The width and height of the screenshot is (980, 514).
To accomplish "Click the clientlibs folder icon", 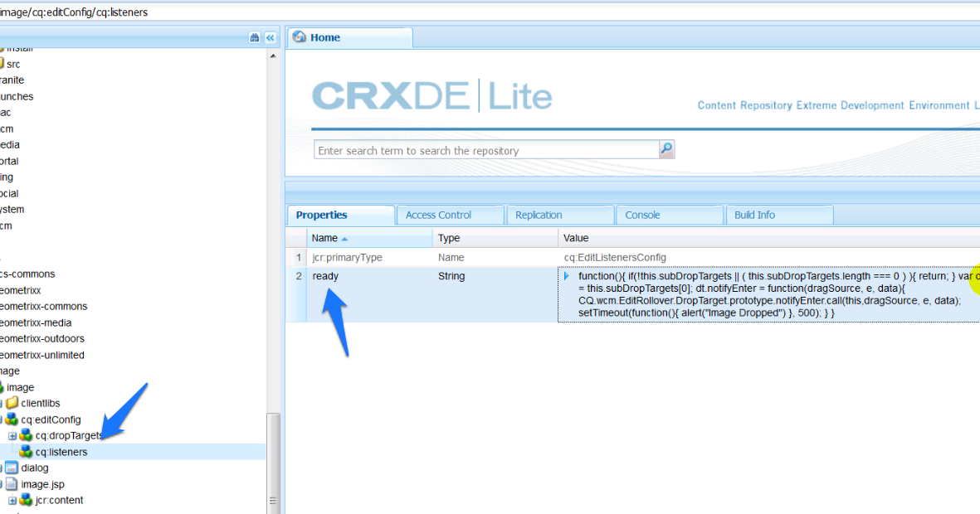I will (x=12, y=403).
